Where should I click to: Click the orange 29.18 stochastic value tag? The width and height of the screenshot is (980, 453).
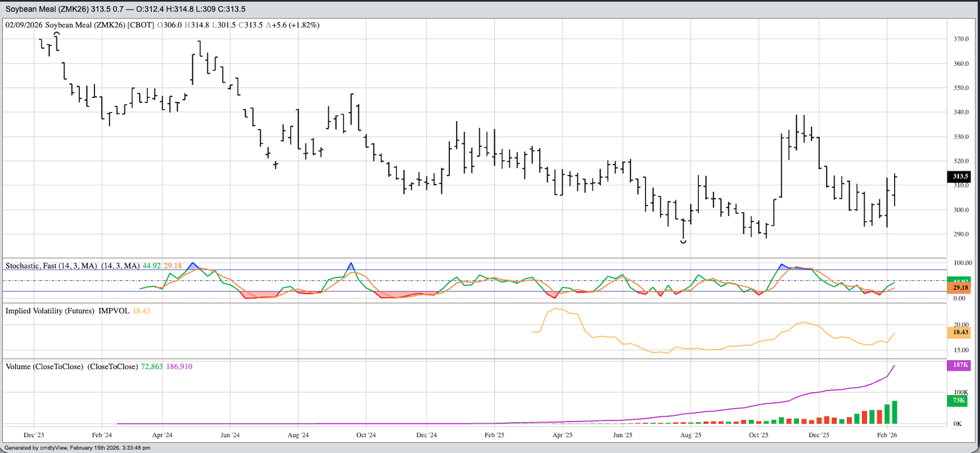click(x=960, y=288)
